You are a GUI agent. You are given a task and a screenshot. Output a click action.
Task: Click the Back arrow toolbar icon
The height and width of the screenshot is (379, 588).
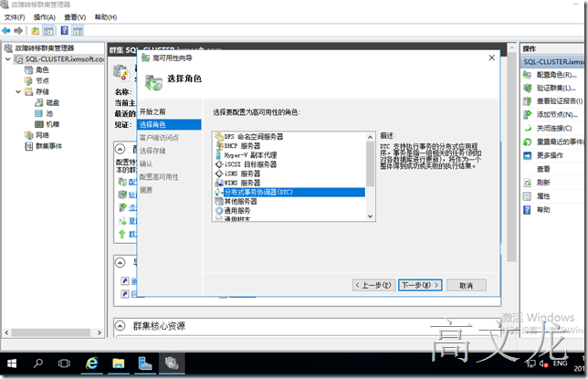coord(6,31)
